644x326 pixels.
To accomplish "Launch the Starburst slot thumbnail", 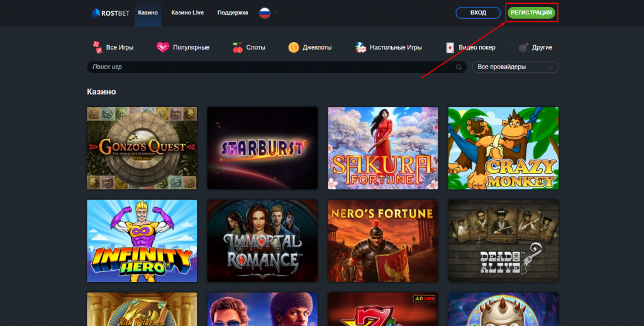I will click(262, 148).
